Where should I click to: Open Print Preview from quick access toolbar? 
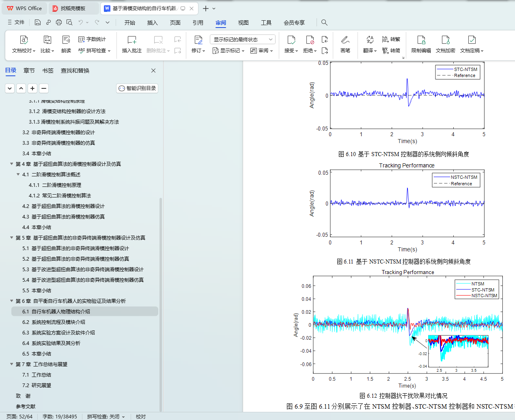coord(69,22)
